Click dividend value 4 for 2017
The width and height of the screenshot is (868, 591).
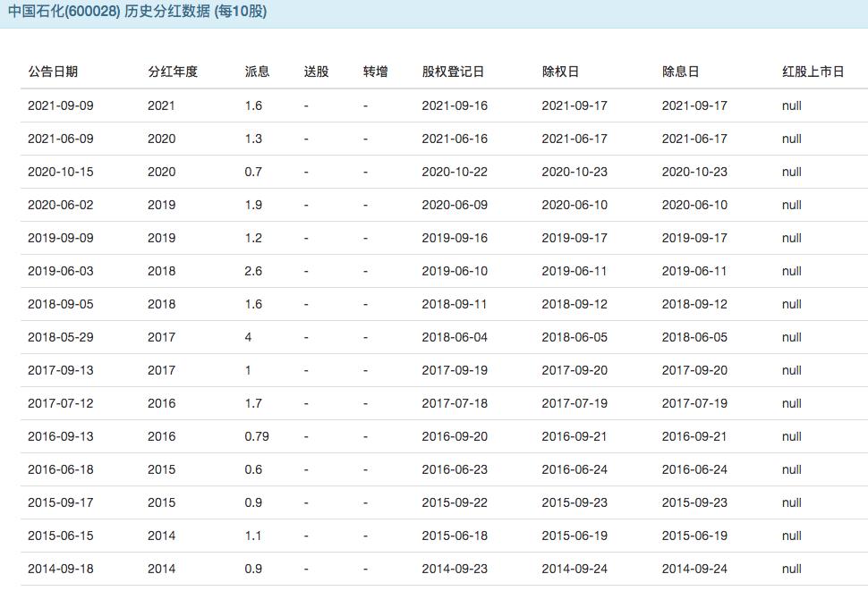(x=249, y=337)
